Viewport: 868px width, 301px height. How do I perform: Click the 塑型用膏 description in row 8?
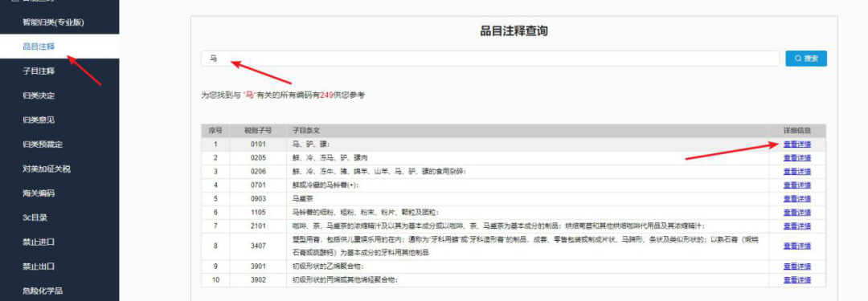click(527, 246)
